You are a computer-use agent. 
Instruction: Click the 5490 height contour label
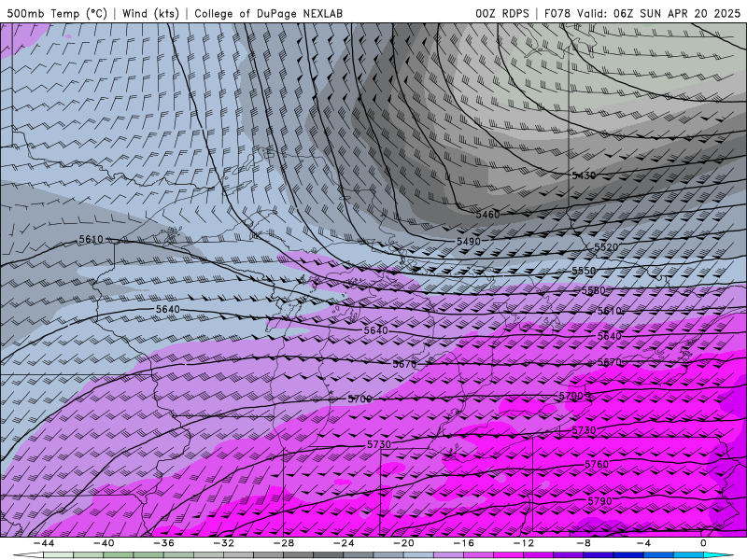pyautogui.click(x=469, y=242)
